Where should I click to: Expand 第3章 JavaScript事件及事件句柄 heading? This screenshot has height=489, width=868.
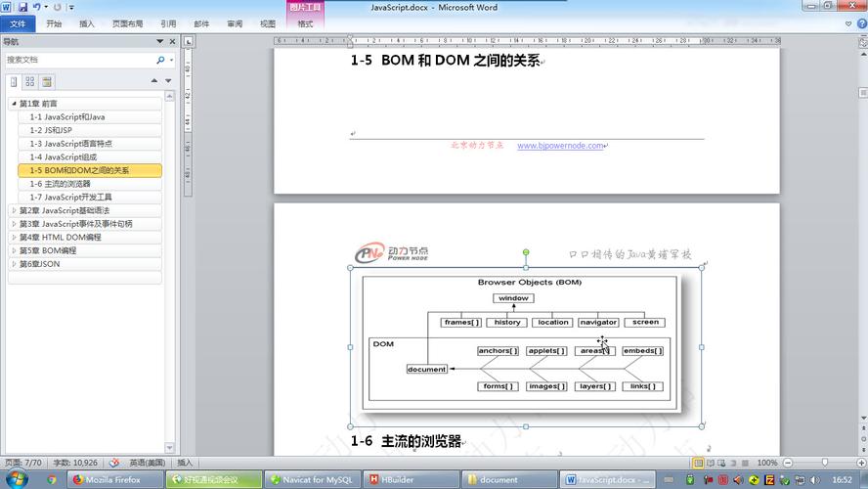tap(14, 224)
